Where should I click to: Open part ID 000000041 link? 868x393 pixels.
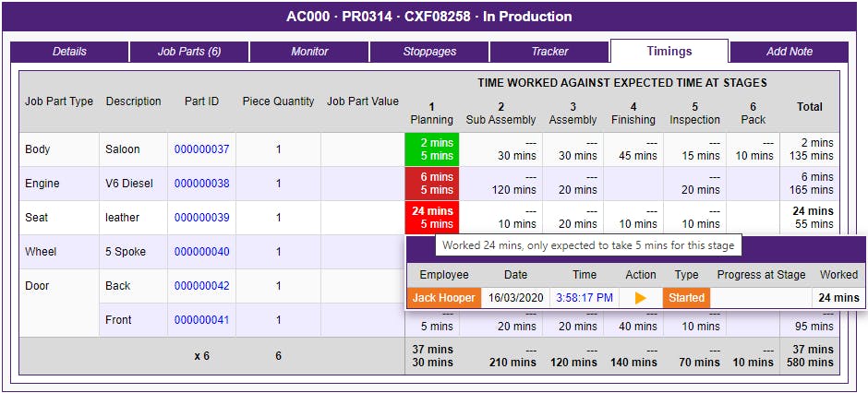coord(201,320)
